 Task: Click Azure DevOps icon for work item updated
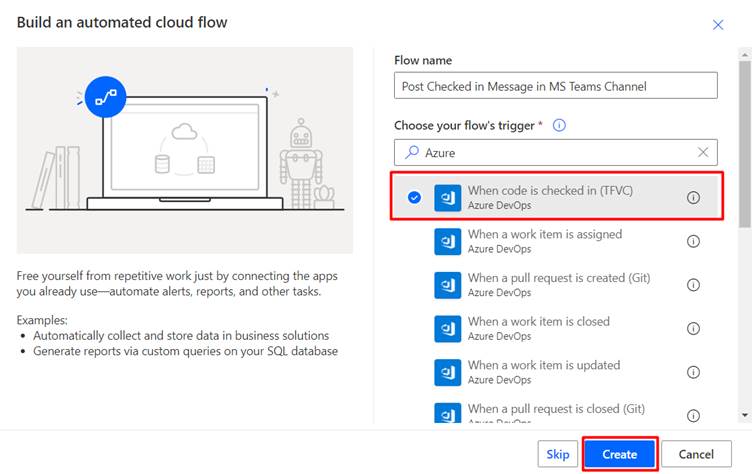point(447,372)
